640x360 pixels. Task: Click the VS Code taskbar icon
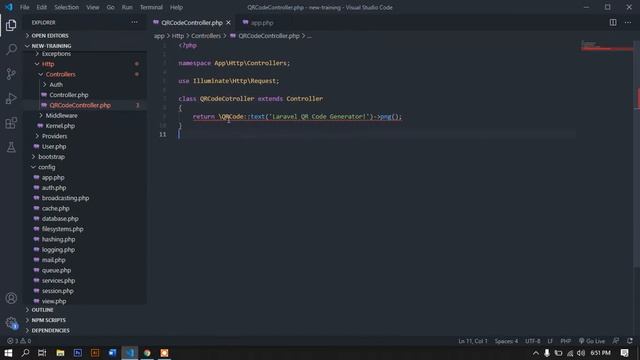(x=129, y=353)
